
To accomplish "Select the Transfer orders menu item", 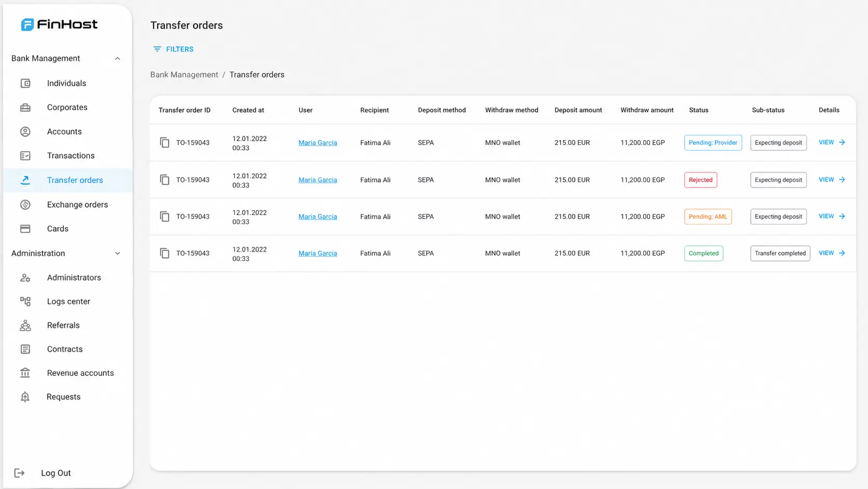I will tap(67, 180).
